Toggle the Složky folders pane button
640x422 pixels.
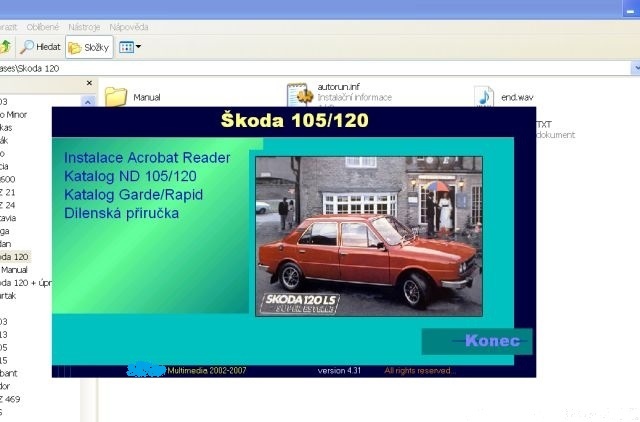point(89,47)
